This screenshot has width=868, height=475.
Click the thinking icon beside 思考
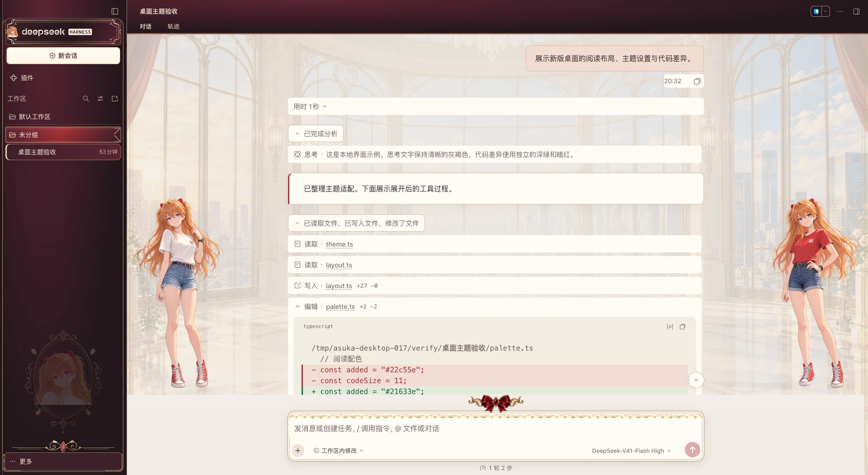(x=297, y=154)
